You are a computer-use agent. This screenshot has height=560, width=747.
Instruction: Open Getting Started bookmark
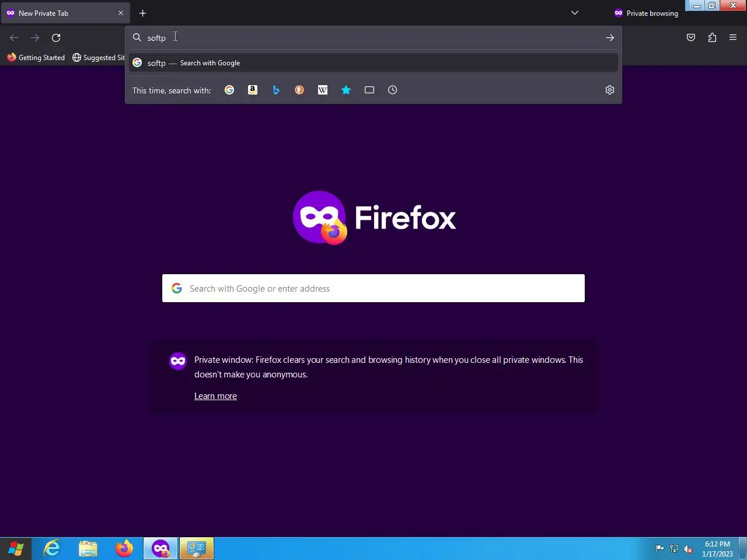pyautogui.click(x=36, y=58)
